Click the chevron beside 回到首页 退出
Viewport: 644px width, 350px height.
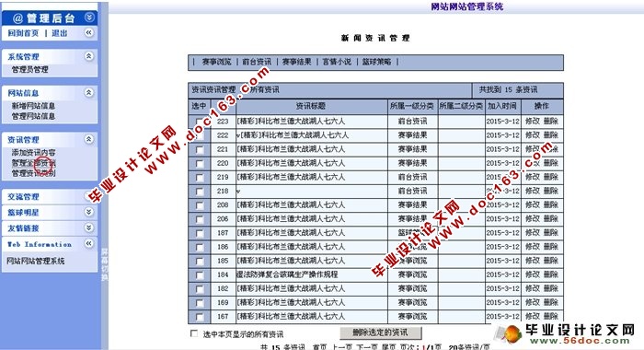[x=89, y=32]
